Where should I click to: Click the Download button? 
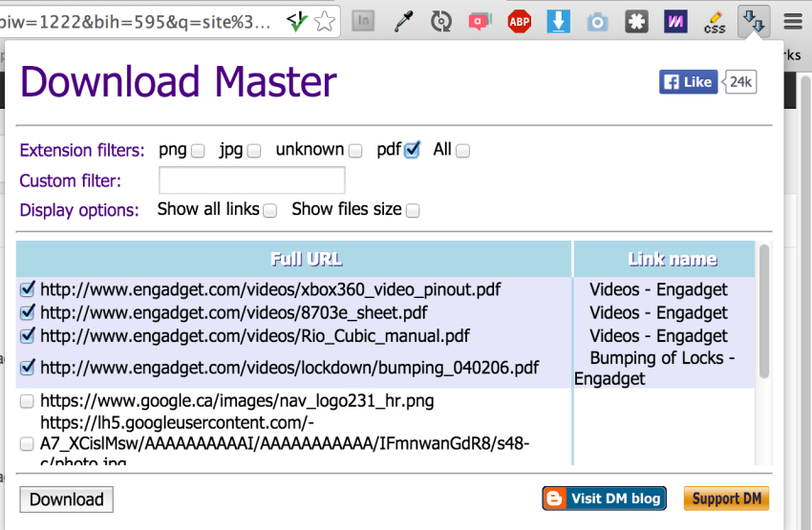pos(66,499)
